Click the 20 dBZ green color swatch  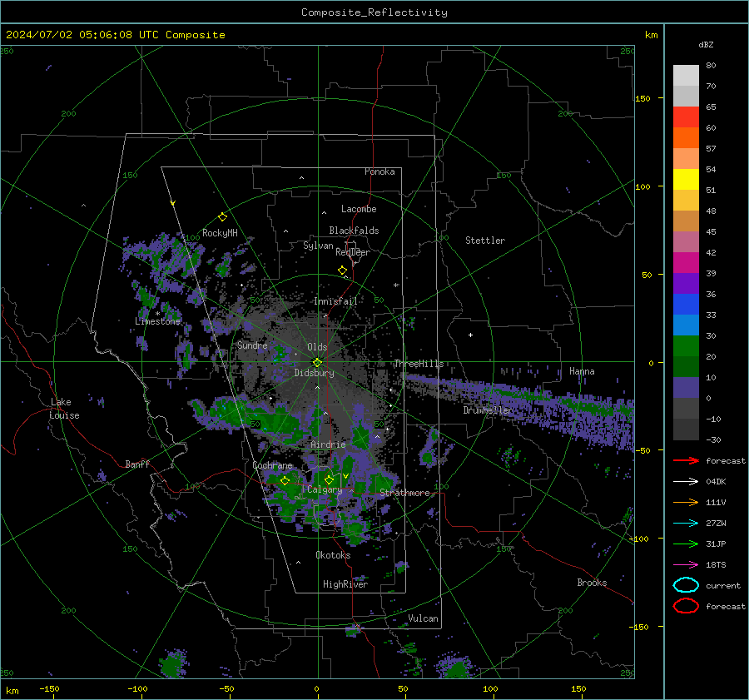(686, 346)
